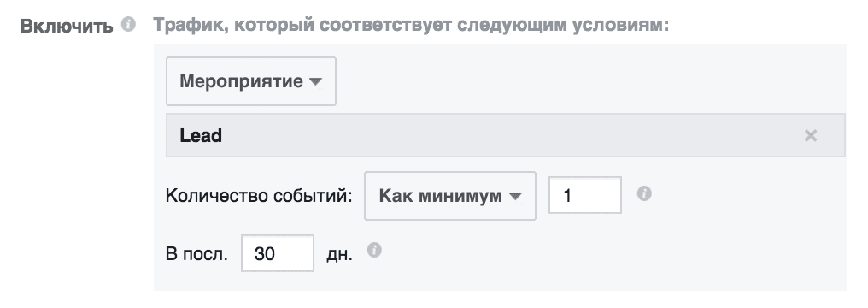Click the Как минимум text
The height and width of the screenshot is (308, 868).
[441, 196]
